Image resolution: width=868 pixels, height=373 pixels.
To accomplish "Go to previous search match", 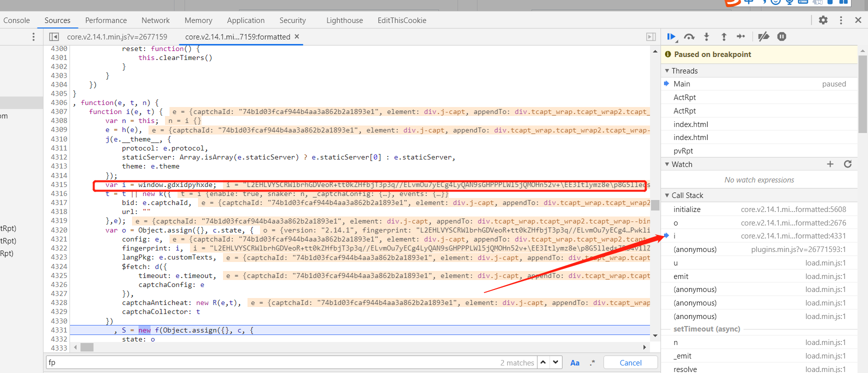I will [543, 362].
